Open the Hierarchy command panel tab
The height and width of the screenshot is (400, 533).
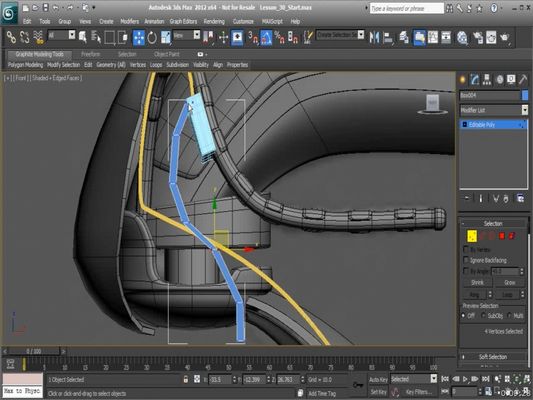(x=487, y=80)
